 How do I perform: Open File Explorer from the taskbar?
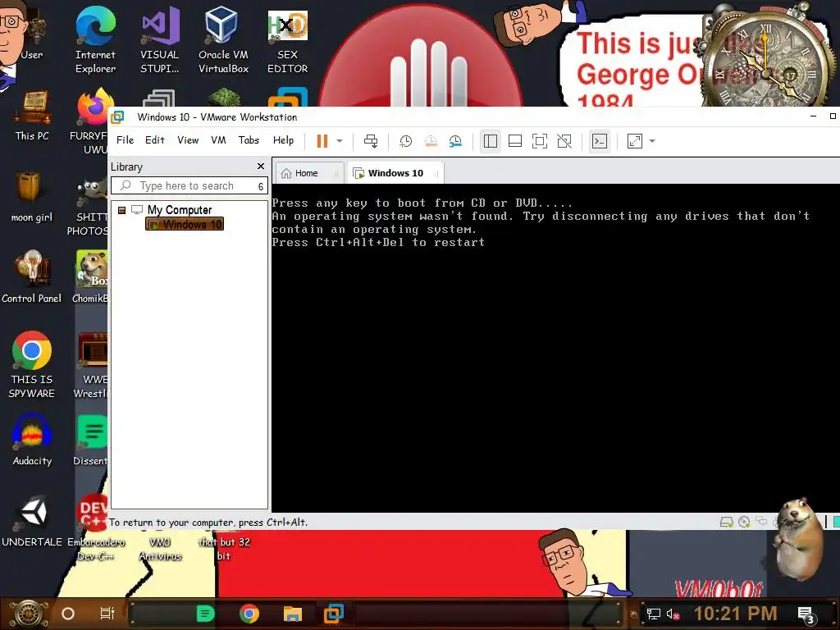(x=293, y=614)
